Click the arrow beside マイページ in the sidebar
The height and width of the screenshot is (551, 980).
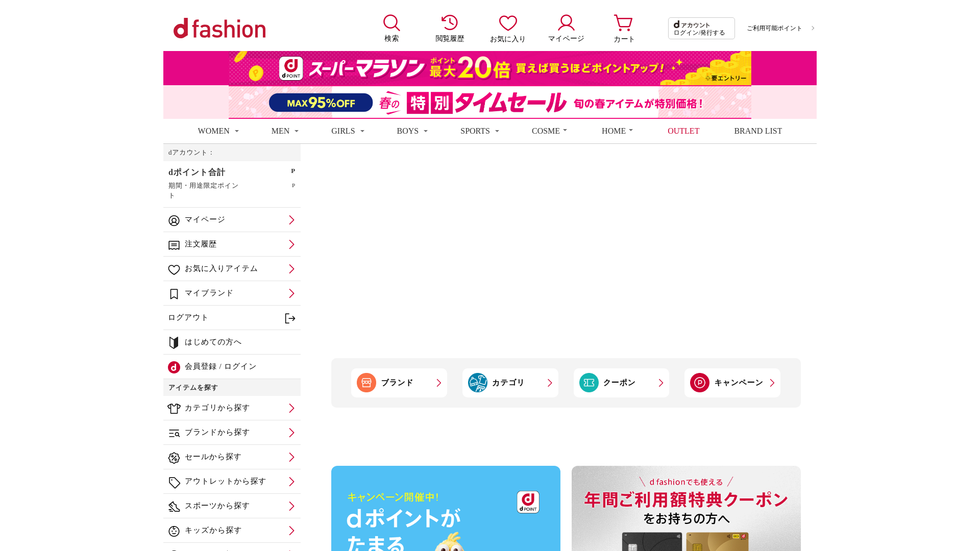coord(291,220)
